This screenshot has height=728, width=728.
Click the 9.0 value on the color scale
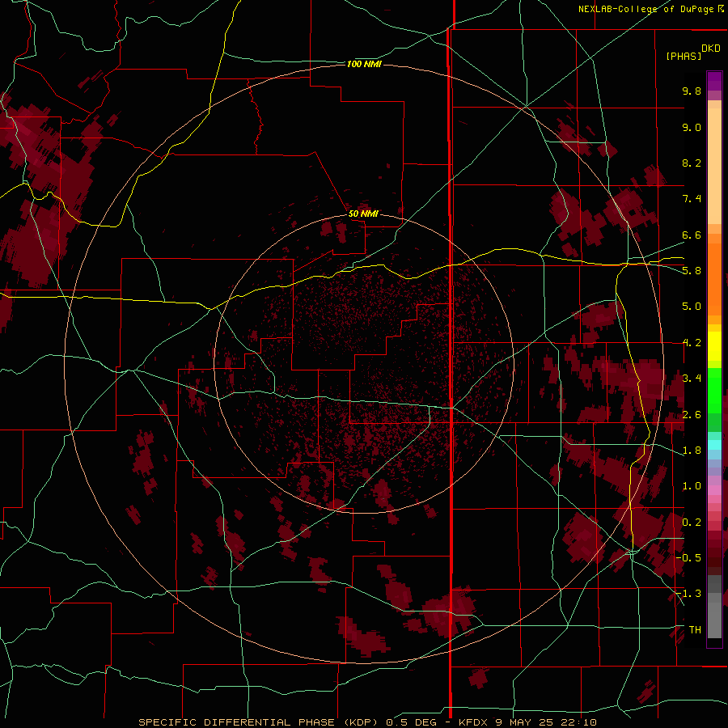point(692,127)
